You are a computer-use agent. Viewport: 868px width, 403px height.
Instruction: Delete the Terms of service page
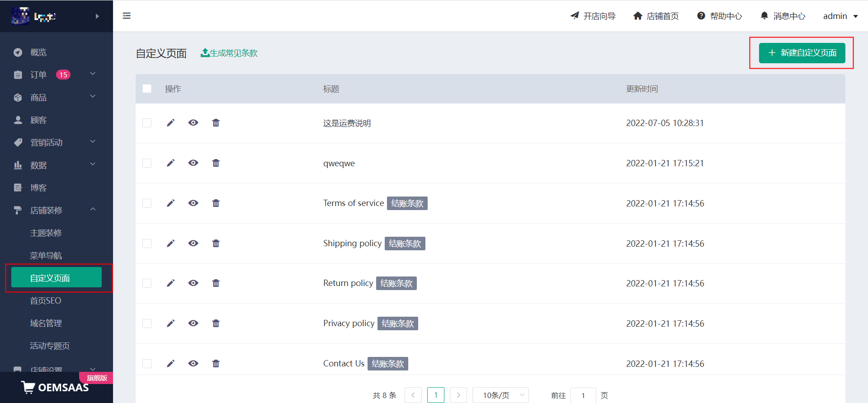[216, 203]
